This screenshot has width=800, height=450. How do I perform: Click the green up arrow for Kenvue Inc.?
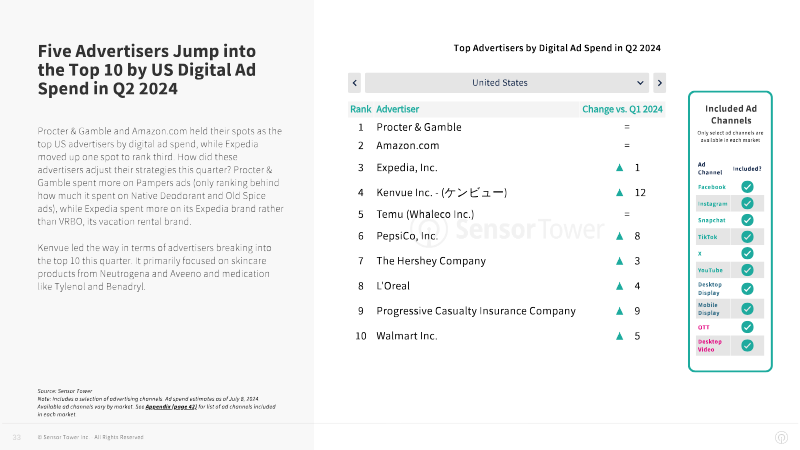tap(619, 192)
